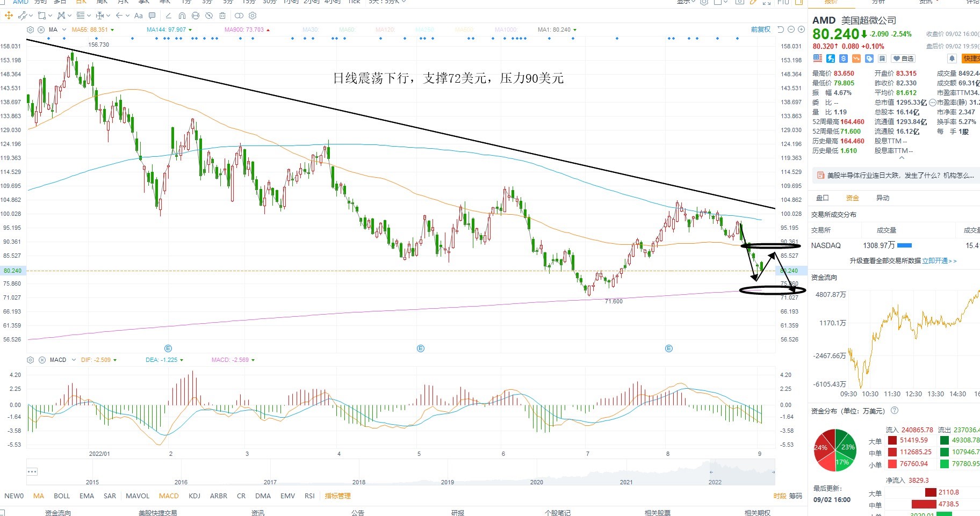Open the MA indicator dropdown chevron
Viewport: 980px width, 516px height.
coord(64,30)
